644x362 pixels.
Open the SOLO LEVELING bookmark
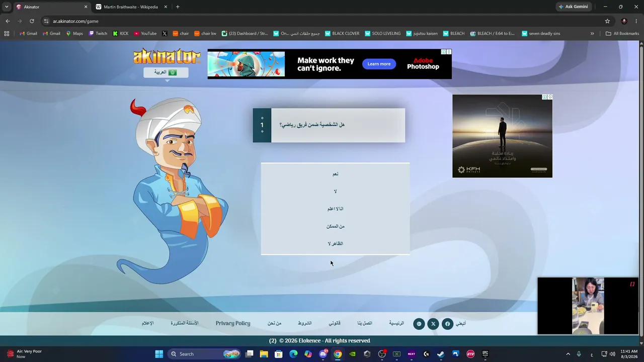pyautogui.click(x=382, y=34)
